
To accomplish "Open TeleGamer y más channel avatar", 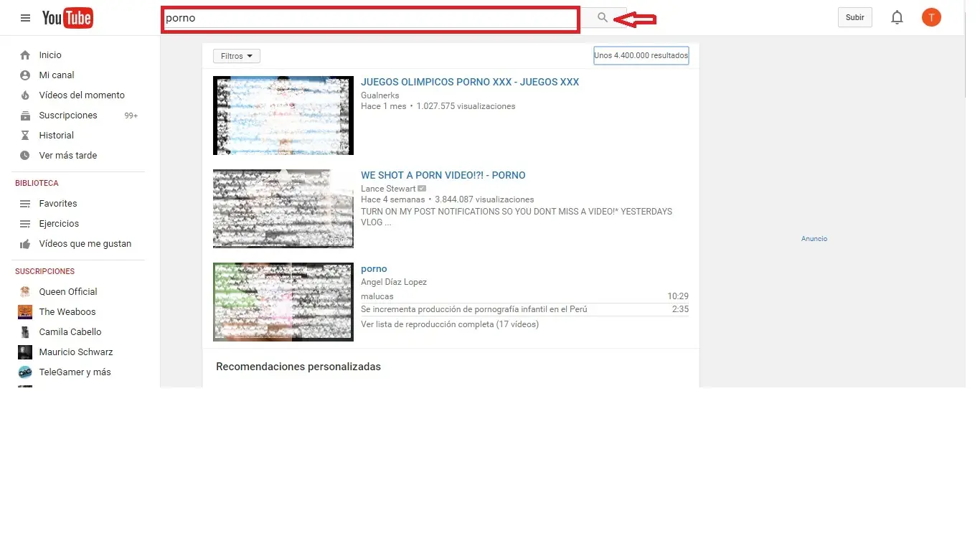I will point(25,372).
